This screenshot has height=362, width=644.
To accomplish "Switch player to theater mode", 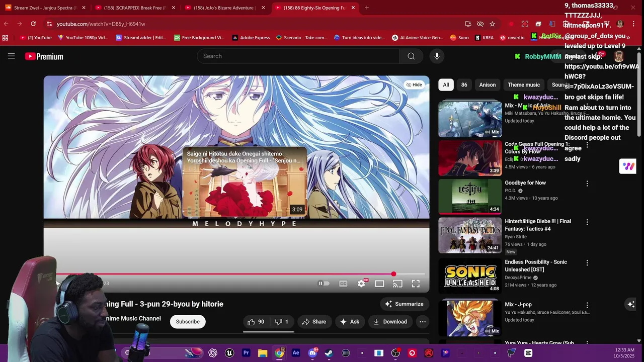I will (379, 284).
